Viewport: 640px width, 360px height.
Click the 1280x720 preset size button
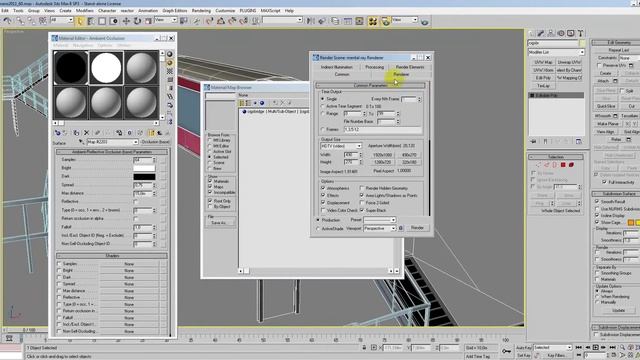[382, 162]
